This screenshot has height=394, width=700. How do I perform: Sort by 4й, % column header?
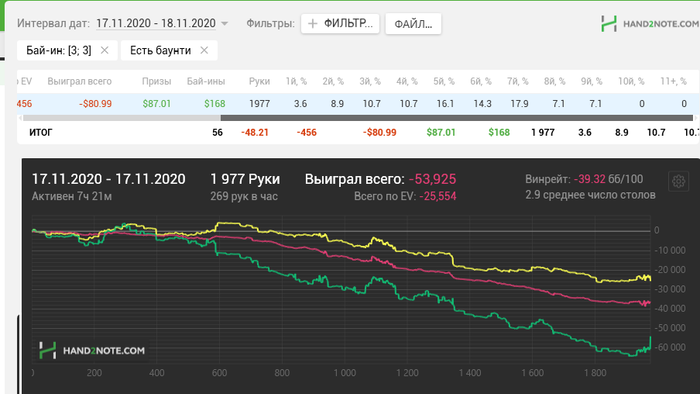click(x=407, y=81)
